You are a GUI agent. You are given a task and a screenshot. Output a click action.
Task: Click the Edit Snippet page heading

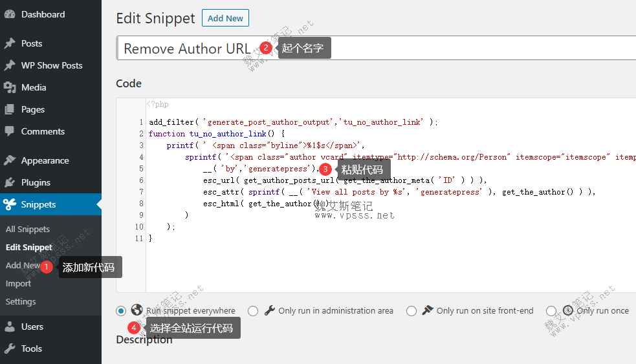point(155,18)
